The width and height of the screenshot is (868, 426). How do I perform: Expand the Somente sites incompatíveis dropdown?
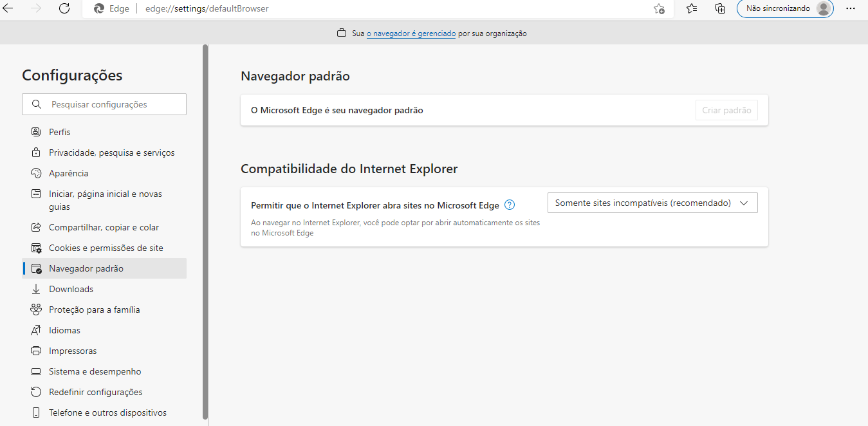tap(652, 203)
